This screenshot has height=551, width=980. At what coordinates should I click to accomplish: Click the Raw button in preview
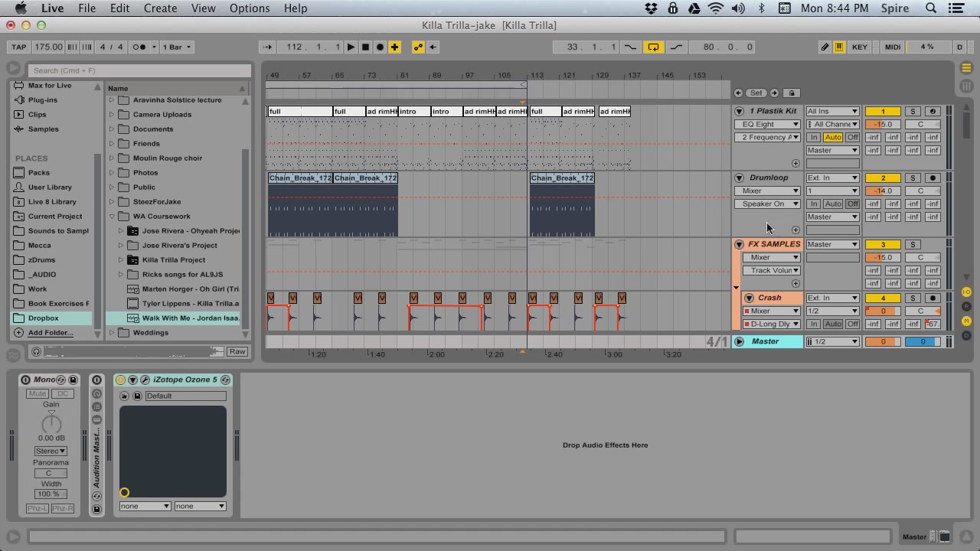237,351
